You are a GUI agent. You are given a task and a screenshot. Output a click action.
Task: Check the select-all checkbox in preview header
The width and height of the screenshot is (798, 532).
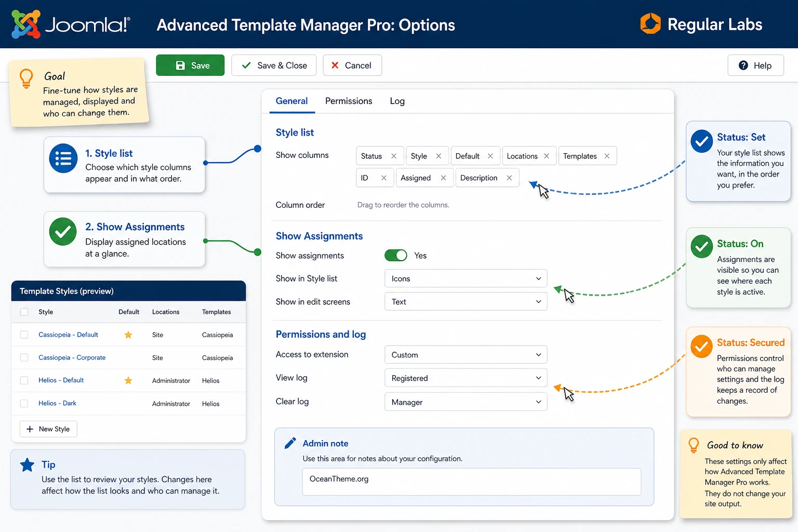pyautogui.click(x=24, y=312)
